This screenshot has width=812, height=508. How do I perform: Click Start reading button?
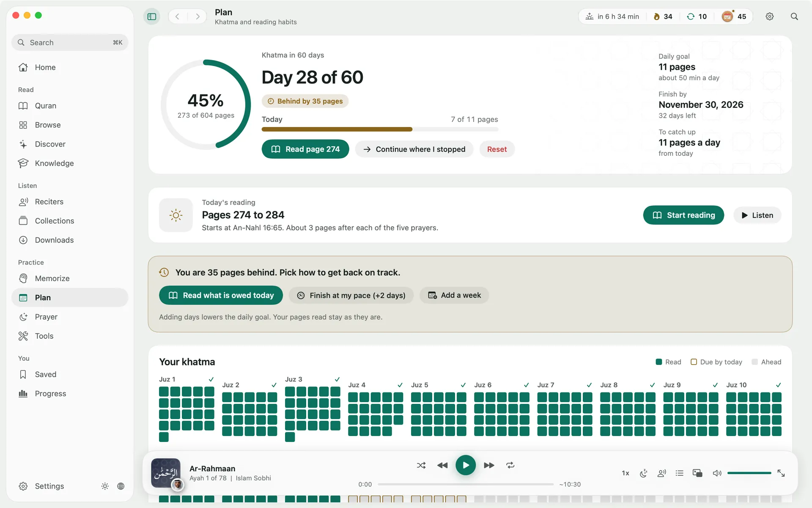tap(683, 215)
